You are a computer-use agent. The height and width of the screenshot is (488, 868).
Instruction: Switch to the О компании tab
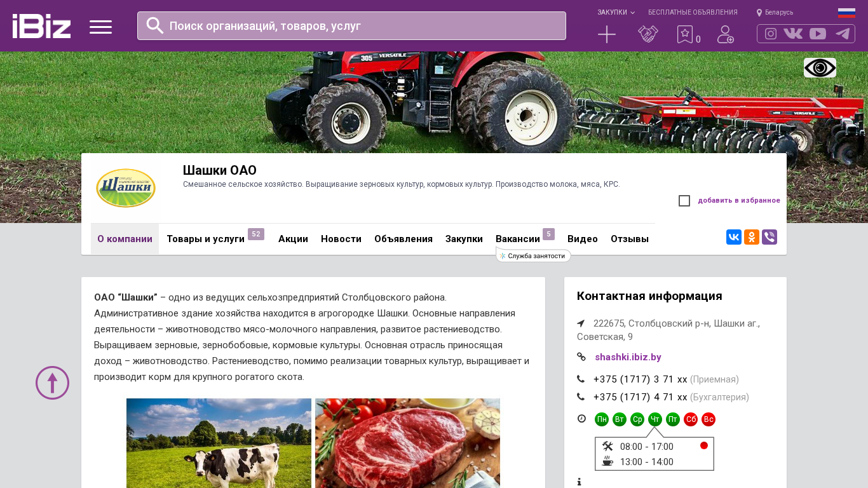(125, 239)
